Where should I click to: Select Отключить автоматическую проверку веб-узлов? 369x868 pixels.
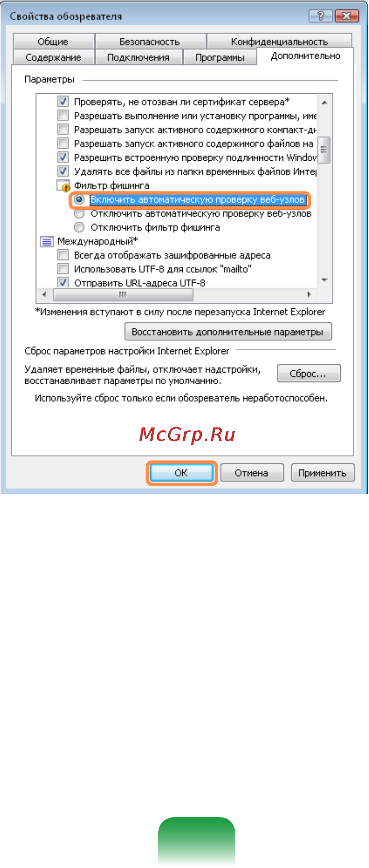tap(79, 213)
